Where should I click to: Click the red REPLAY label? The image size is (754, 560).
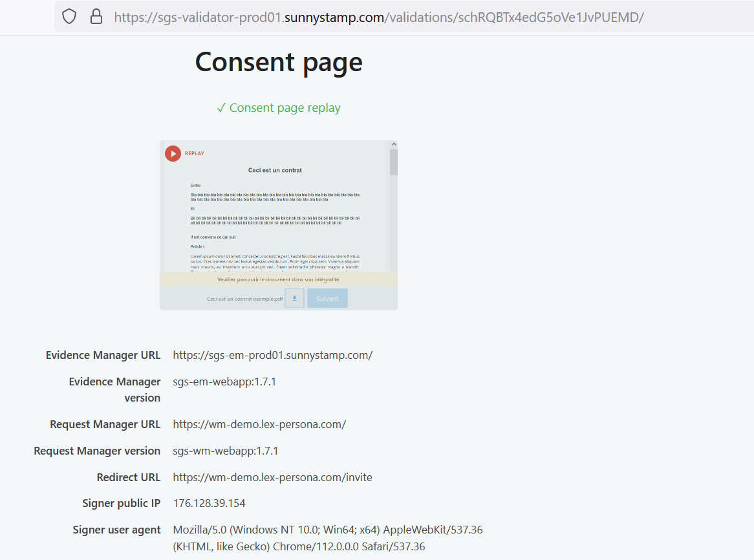tap(194, 153)
